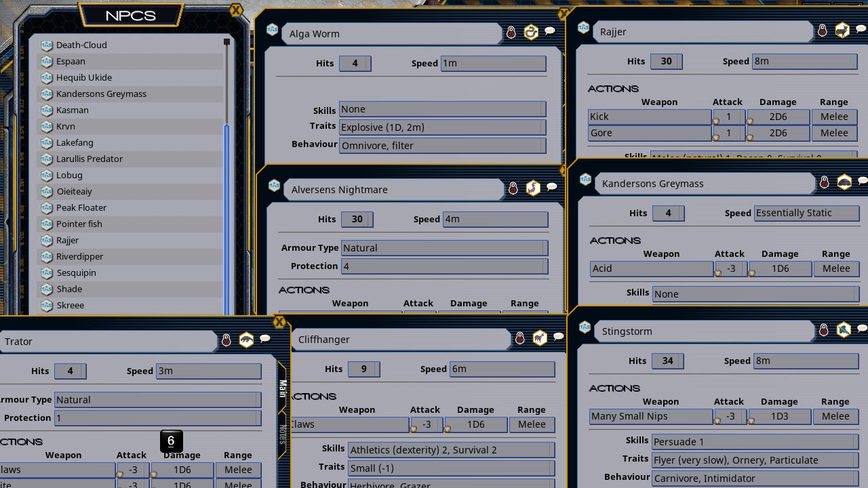Open the speech bubble icon on Alga Worm panel

551,31
